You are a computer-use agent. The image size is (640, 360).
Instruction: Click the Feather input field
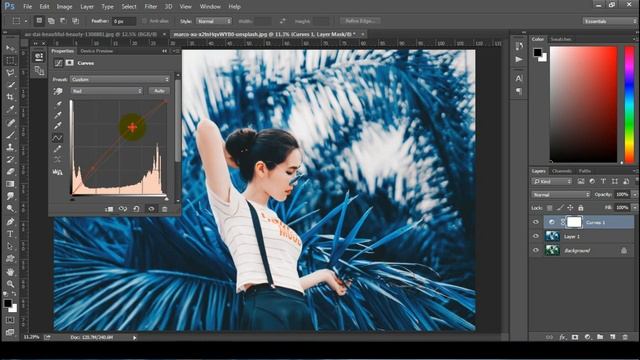click(x=124, y=21)
